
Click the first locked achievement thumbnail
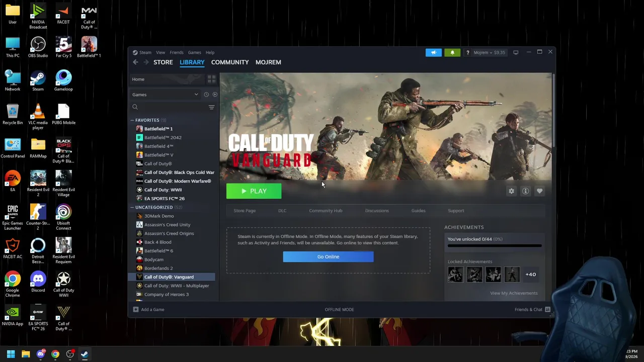pos(455,275)
